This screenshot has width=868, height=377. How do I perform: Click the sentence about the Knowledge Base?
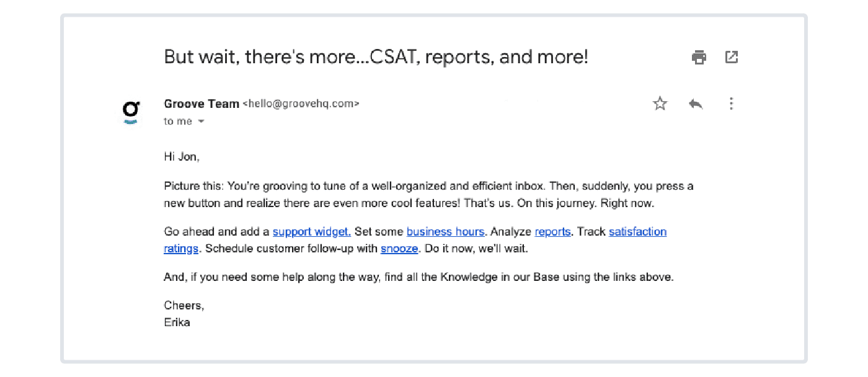[x=418, y=277]
